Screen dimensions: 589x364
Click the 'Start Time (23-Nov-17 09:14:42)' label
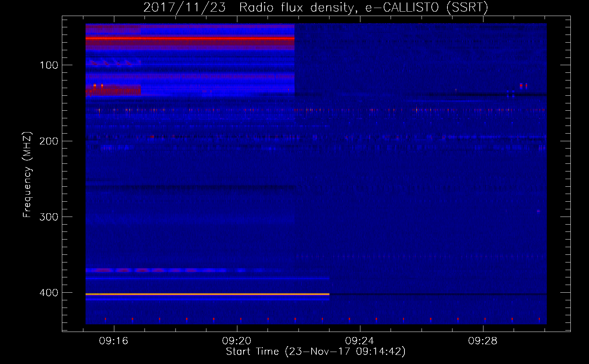click(x=316, y=352)
